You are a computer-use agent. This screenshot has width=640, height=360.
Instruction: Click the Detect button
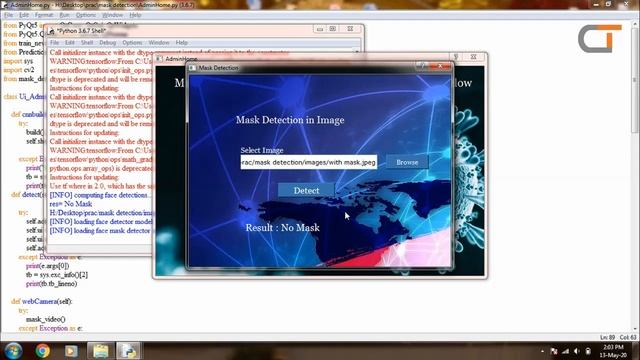point(306,190)
